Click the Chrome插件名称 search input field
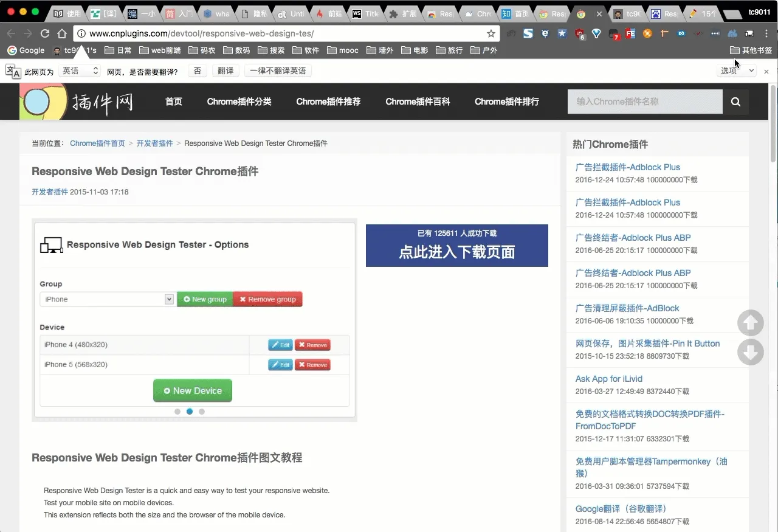Screen dimensions: 778x532 644,102
